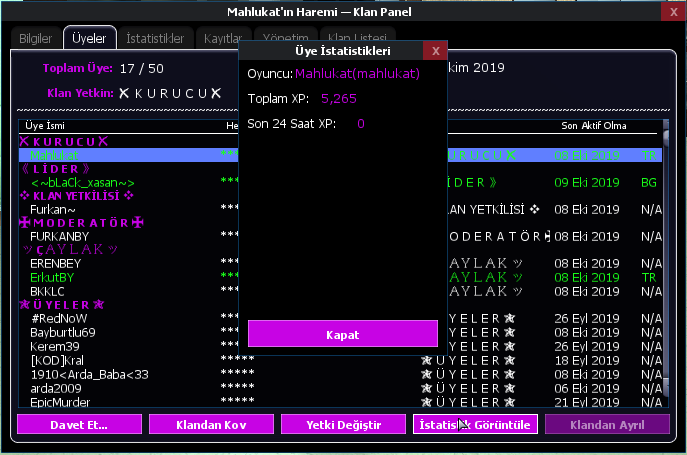Click the 09 Eki 2019 date for bLaCk_xasan
This screenshot has height=455, width=687.
coord(587,182)
